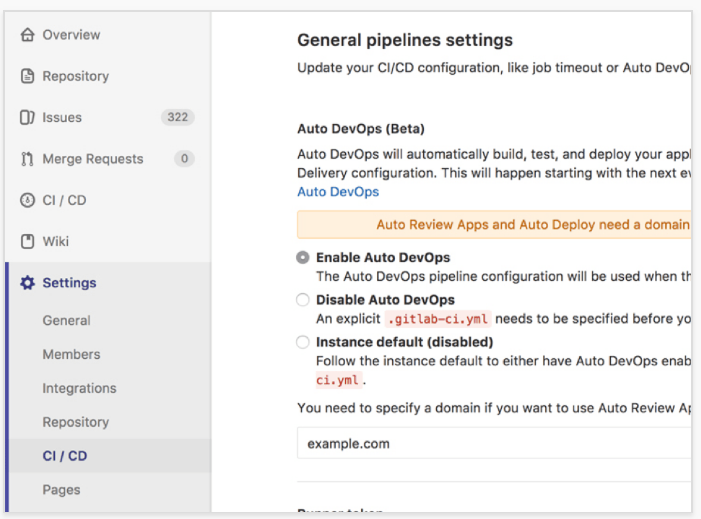Click the Auto Review Apps domain warning banner
Viewport: 701px width, 519px height.
[494, 224]
